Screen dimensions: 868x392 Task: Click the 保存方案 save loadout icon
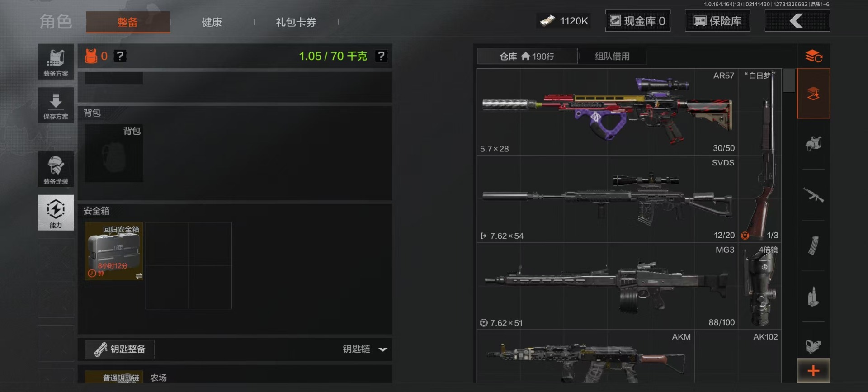click(56, 105)
